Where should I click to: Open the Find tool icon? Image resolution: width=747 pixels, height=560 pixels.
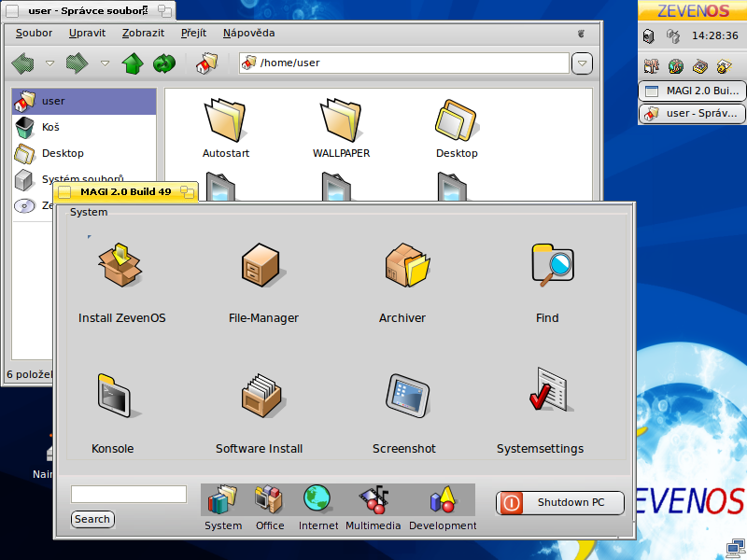[x=552, y=265]
